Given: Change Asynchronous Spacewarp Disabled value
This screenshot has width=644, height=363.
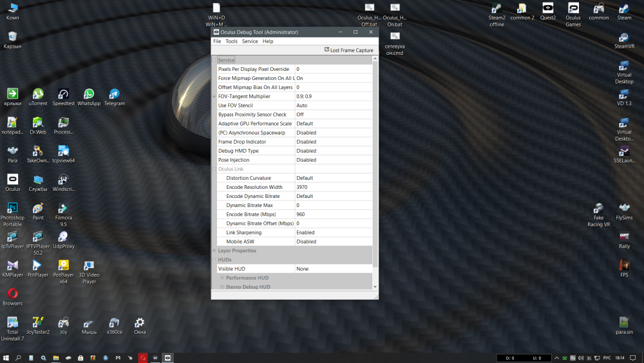Looking at the screenshot, I should (334, 132).
